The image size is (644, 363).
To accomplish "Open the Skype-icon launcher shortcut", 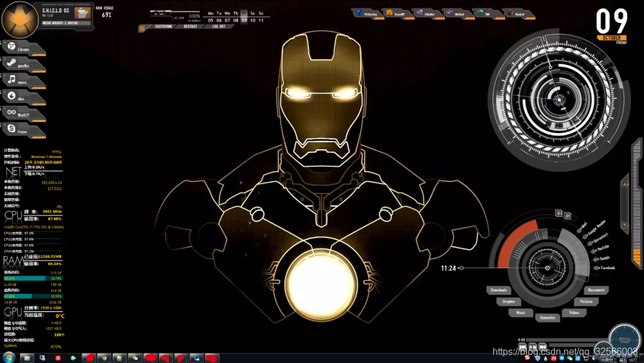I will tap(23, 130).
